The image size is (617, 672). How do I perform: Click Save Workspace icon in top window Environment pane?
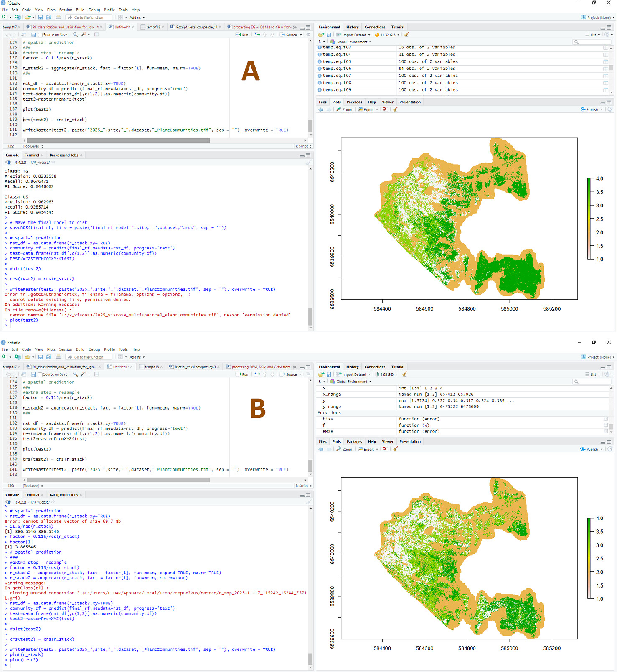pos(329,35)
